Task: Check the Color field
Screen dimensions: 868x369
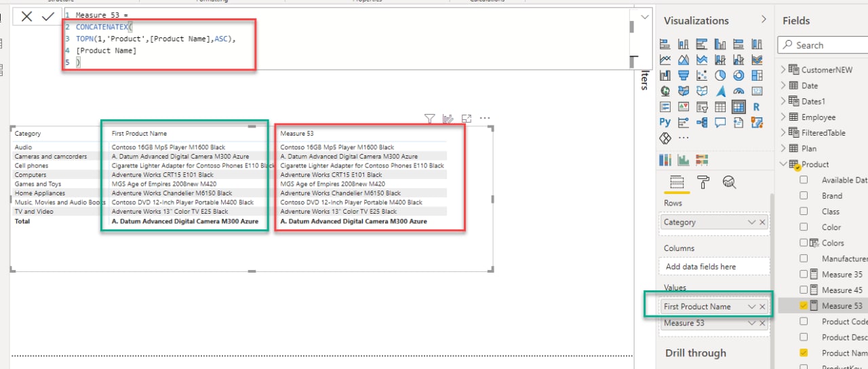Action: point(804,227)
